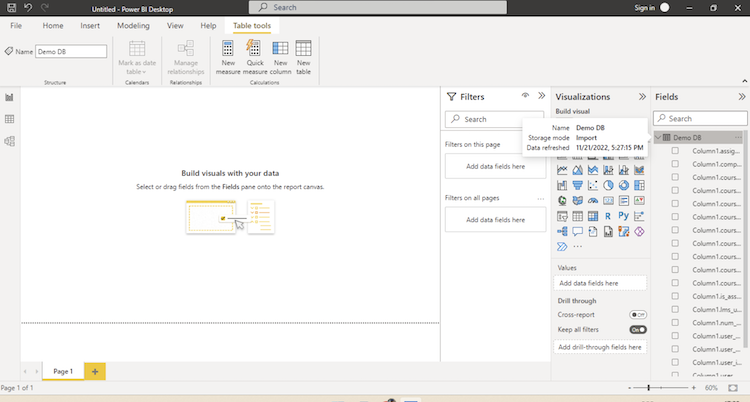Collapse the Demo DB table tree
This screenshot has width=750, height=402.
pyautogui.click(x=658, y=137)
